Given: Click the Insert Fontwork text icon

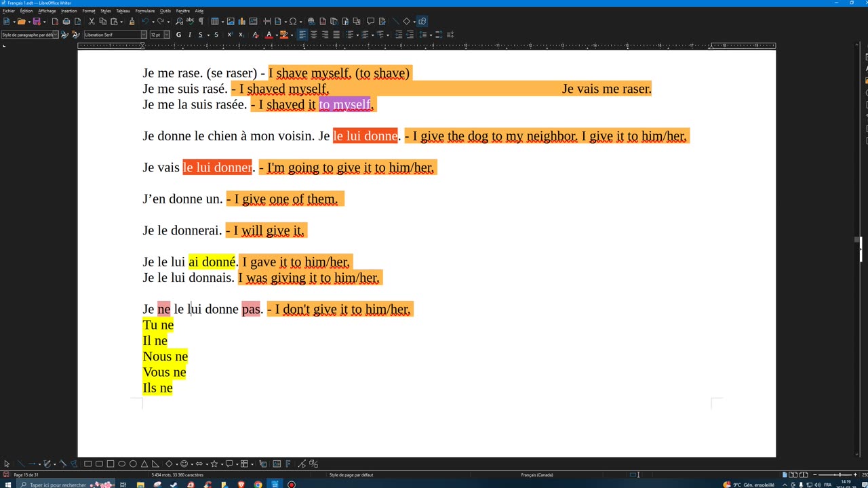Looking at the screenshot, I should click(x=288, y=464).
